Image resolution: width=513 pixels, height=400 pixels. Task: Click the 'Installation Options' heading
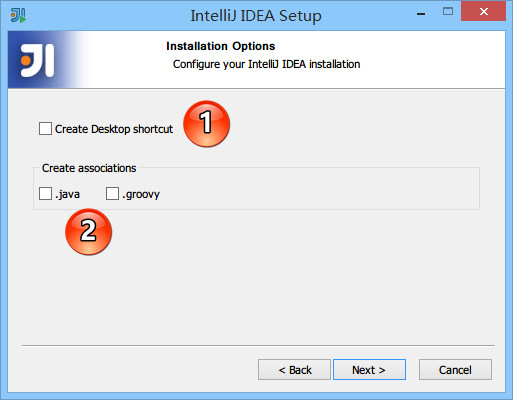pos(221,46)
